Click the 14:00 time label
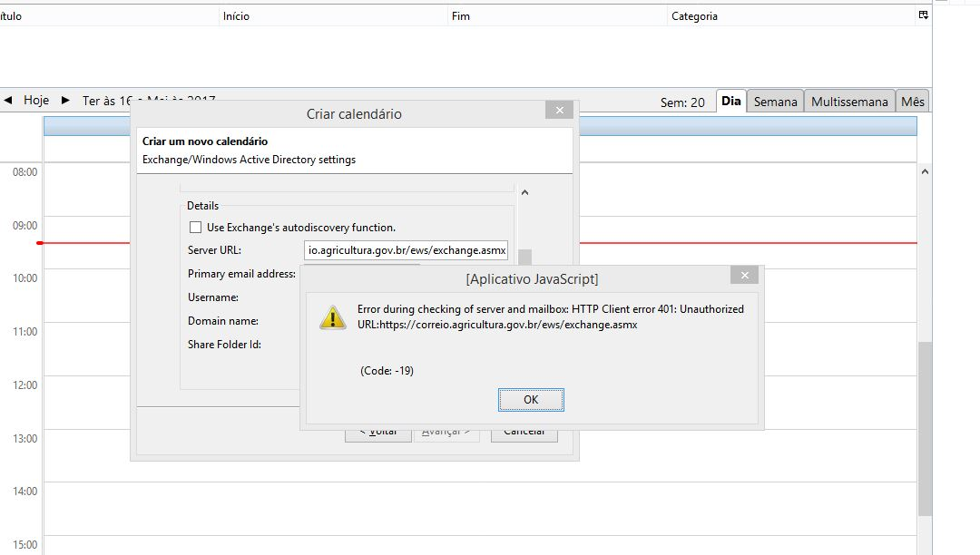 (x=25, y=492)
